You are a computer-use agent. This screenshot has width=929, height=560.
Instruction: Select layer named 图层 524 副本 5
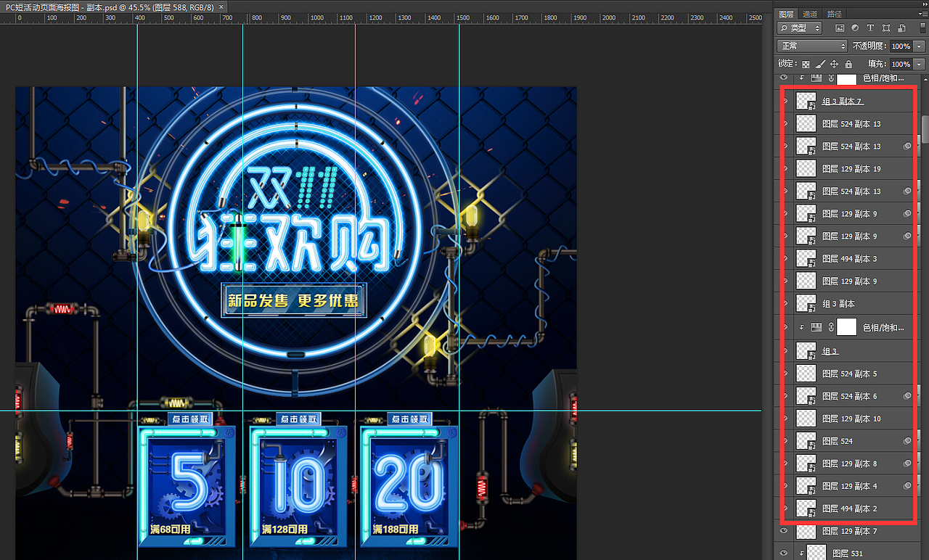pyautogui.click(x=849, y=374)
